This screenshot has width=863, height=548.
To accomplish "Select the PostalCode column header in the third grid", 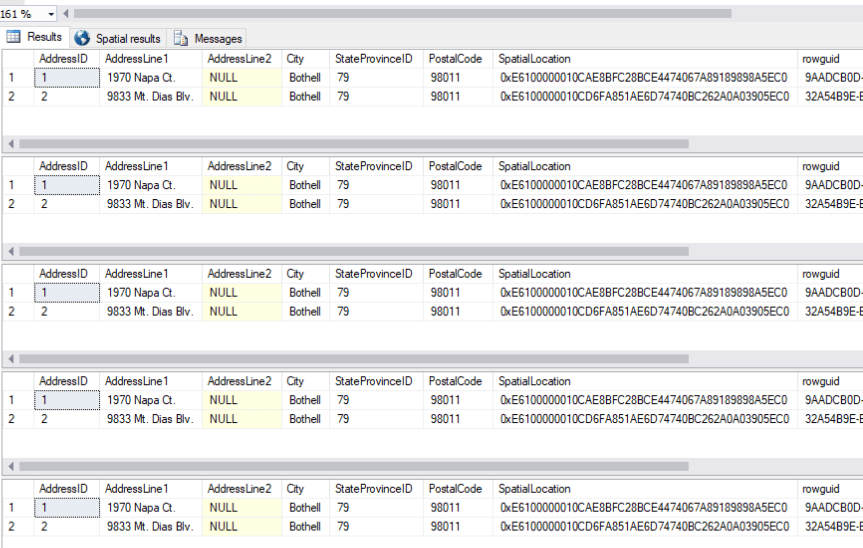I will tap(455, 274).
